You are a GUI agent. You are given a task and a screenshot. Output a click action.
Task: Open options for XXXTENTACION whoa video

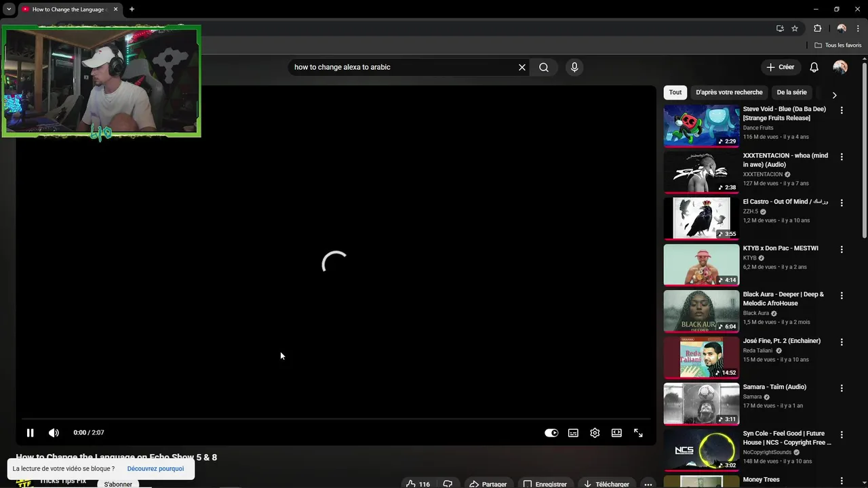tap(842, 157)
